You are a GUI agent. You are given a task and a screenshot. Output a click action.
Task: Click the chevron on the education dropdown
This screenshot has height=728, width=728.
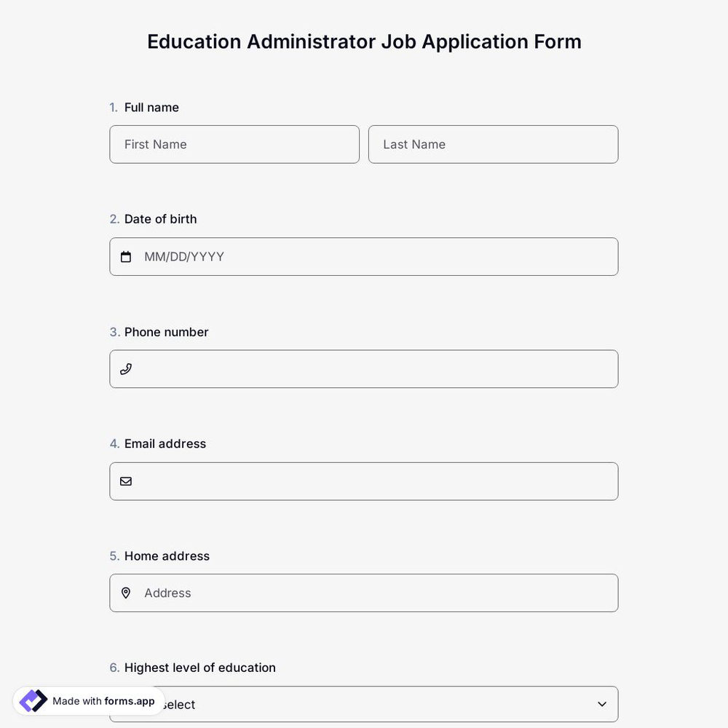pyautogui.click(x=601, y=704)
